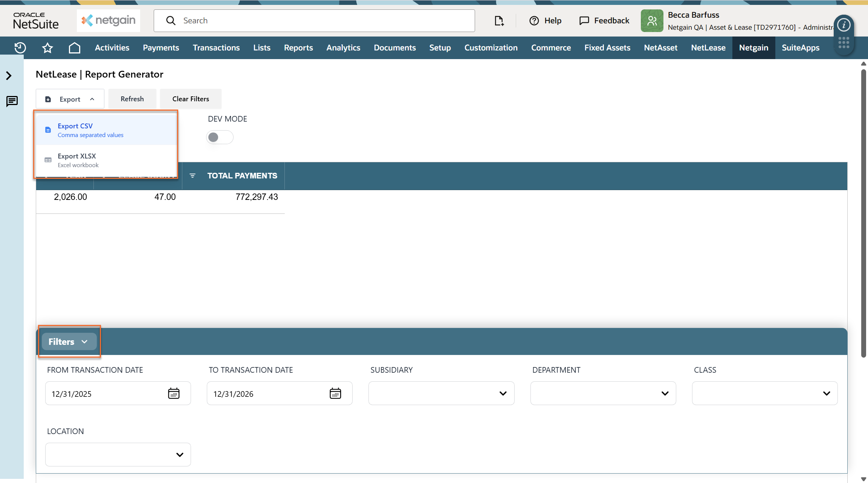Click the Total Payments column filter icon
868x483 pixels.
click(x=193, y=176)
